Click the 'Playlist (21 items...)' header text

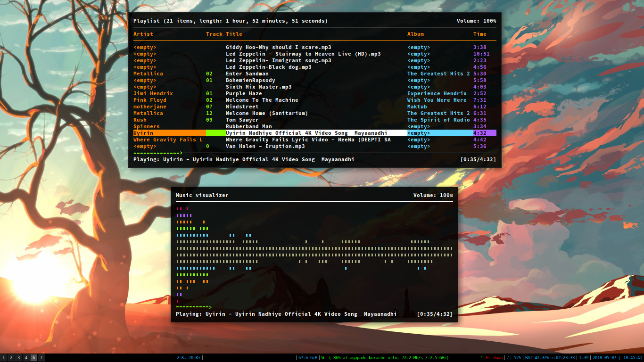tap(231, 21)
